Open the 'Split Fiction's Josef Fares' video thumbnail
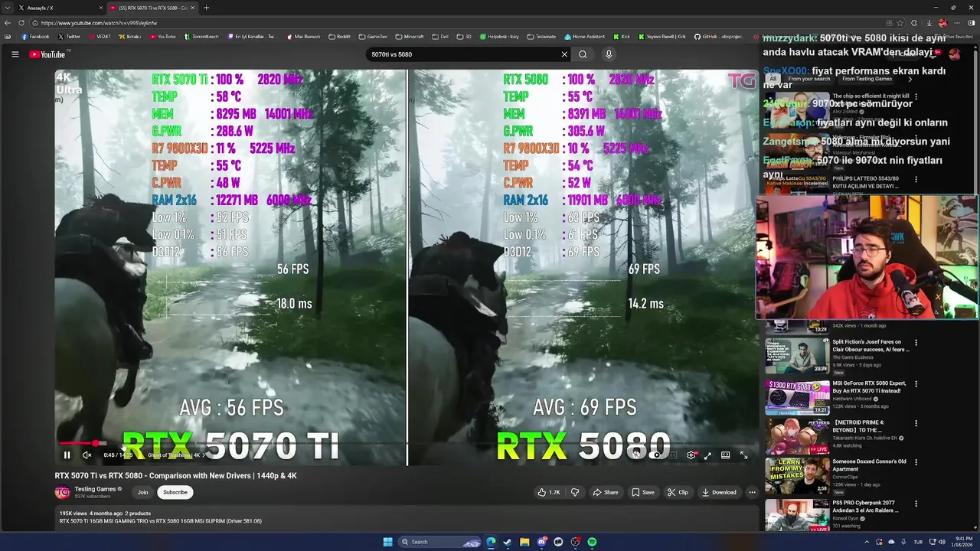 (x=797, y=356)
